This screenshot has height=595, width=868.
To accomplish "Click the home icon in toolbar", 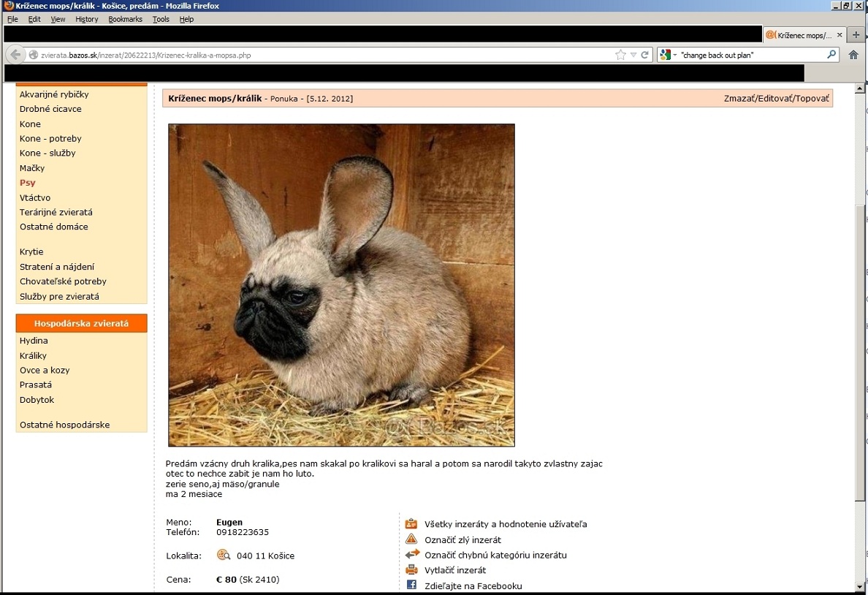I will point(853,55).
